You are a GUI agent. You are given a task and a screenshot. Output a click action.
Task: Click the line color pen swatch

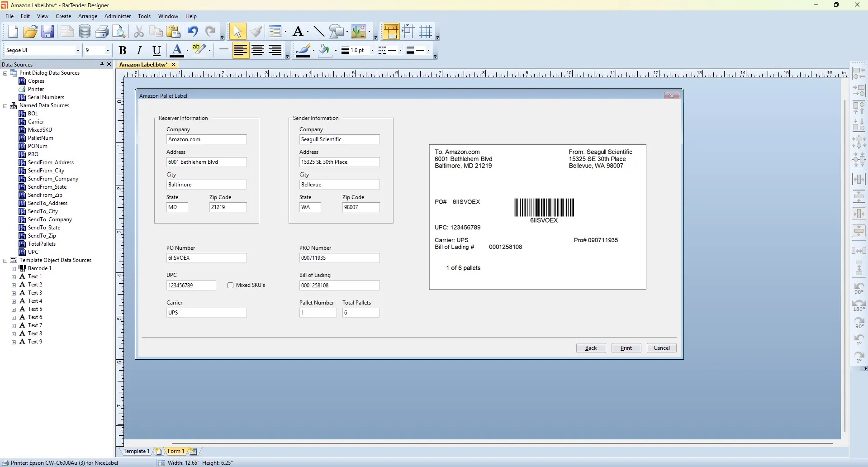click(303, 50)
